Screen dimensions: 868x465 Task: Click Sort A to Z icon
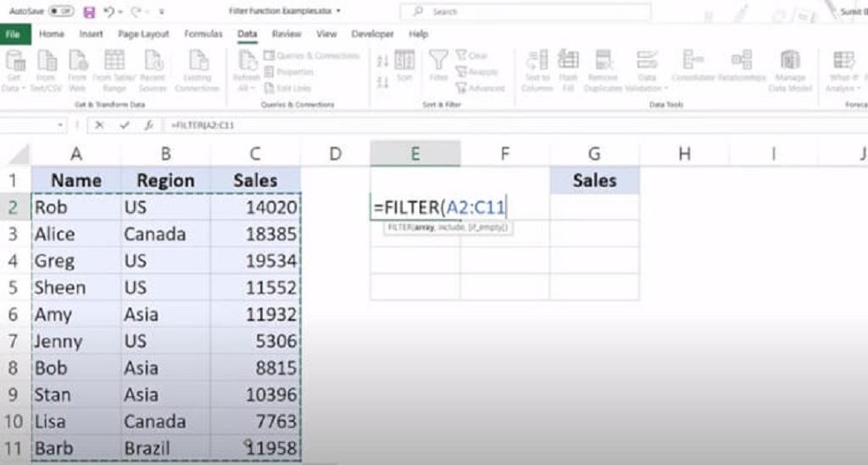click(x=382, y=62)
